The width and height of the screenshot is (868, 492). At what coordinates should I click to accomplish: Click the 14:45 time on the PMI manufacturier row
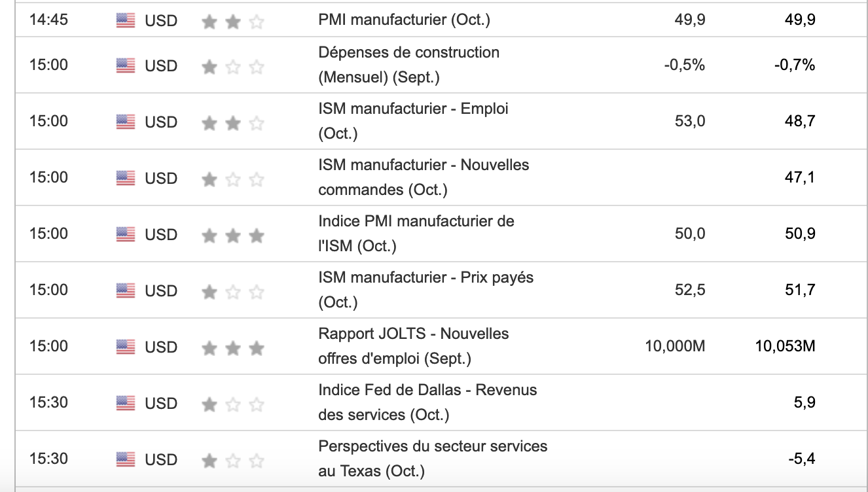tap(48, 20)
